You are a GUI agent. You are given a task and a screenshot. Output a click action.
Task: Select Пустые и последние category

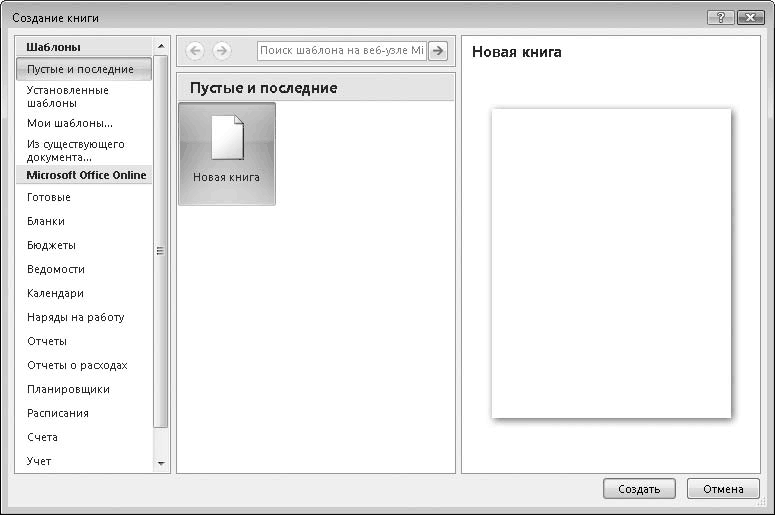(84, 69)
